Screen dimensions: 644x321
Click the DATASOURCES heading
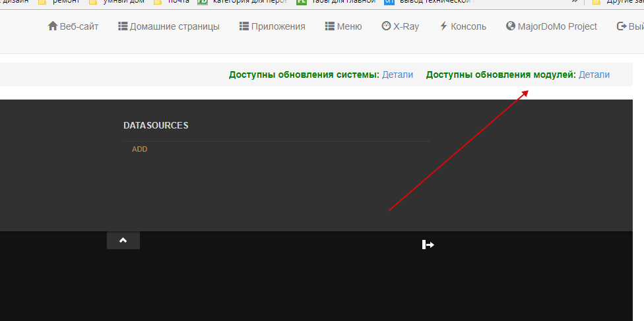pyautogui.click(x=156, y=126)
